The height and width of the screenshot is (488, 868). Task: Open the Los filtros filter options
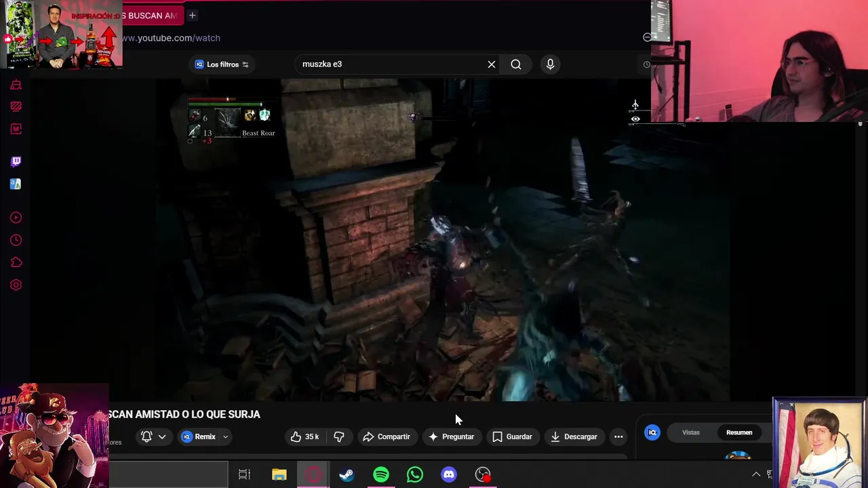[x=222, y=64]
